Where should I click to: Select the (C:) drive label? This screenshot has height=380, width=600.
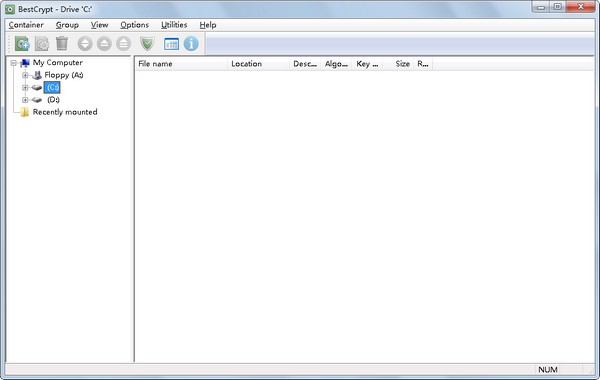pyautogui.click(x=52, y=88)
